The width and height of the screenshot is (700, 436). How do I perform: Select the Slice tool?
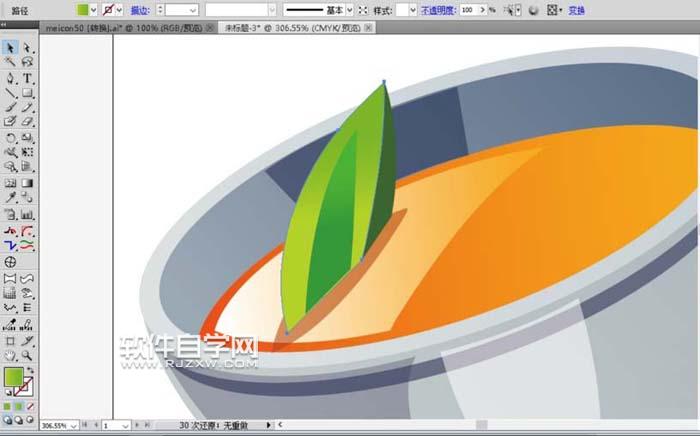[27, 341]
